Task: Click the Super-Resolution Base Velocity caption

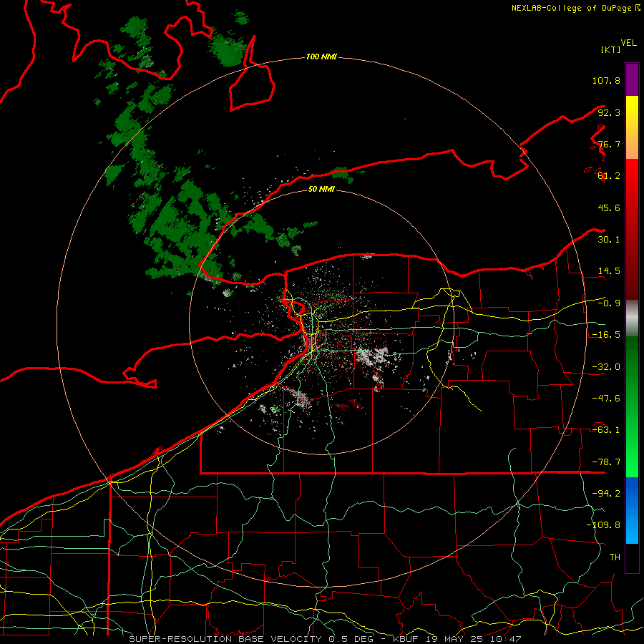Action: tap(325, 639)
